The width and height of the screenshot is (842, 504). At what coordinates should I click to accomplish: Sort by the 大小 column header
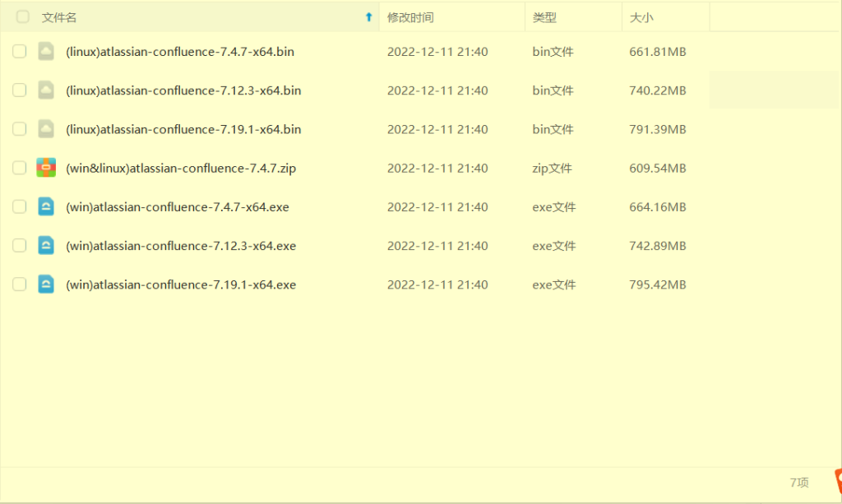click(641, 18)
